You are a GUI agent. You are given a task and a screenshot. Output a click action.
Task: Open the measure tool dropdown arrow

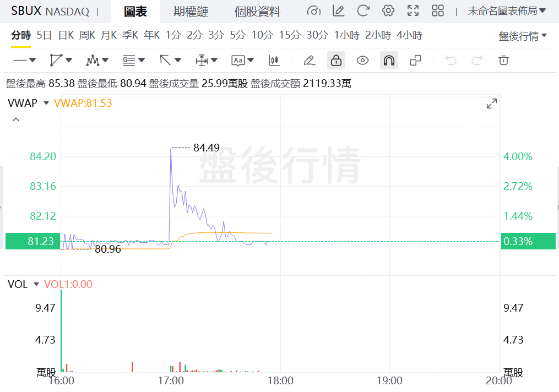click(214, 60)
